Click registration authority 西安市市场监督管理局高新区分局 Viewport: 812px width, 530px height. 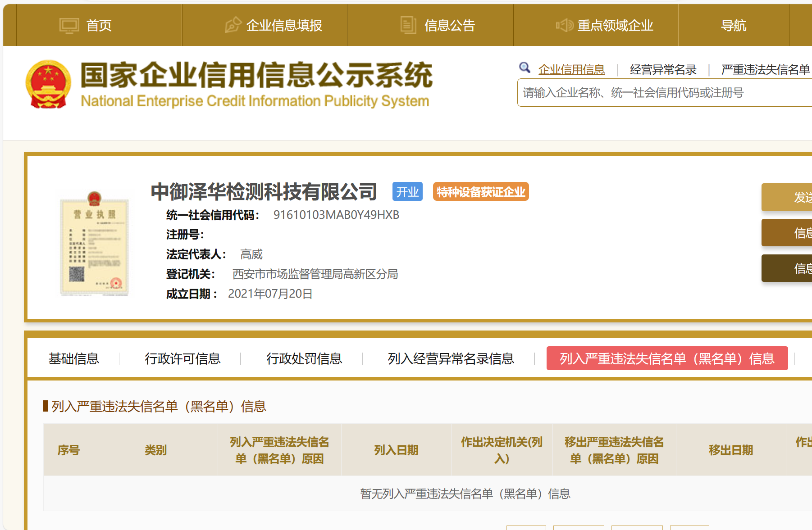point(315,274)
